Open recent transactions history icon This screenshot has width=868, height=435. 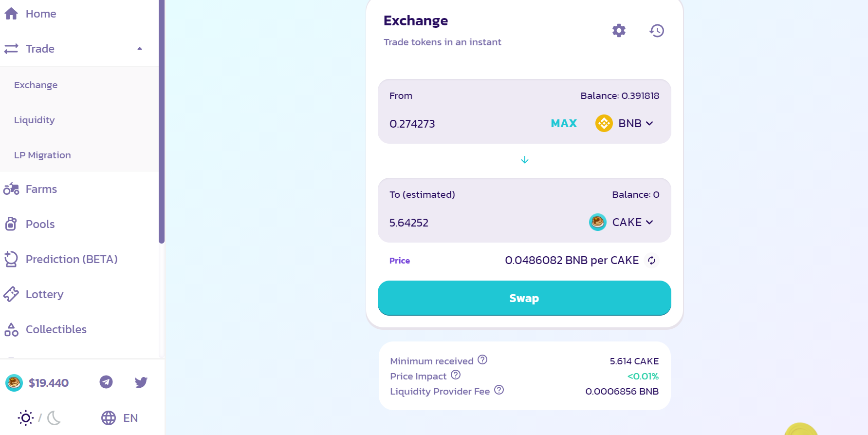[x=657, y=31]
